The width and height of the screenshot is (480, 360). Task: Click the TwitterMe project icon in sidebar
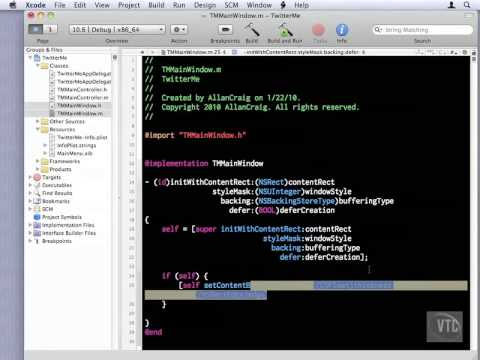(x=37, y=58)
